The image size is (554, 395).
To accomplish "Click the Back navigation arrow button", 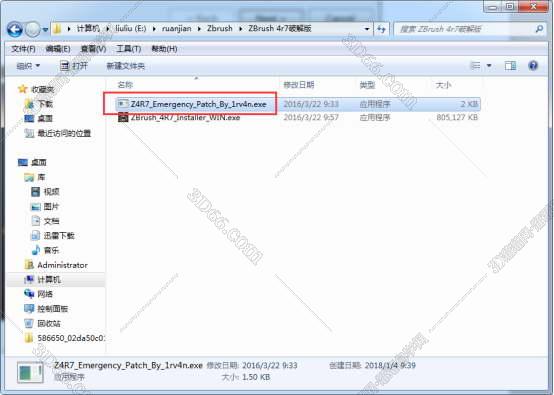I will 15,29.
